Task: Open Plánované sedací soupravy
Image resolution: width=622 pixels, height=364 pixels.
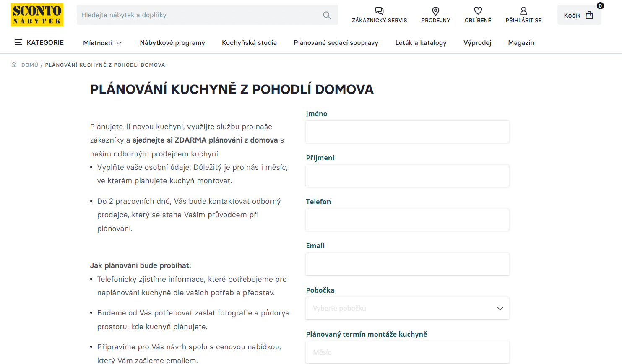Action: [x=336, y=43]
